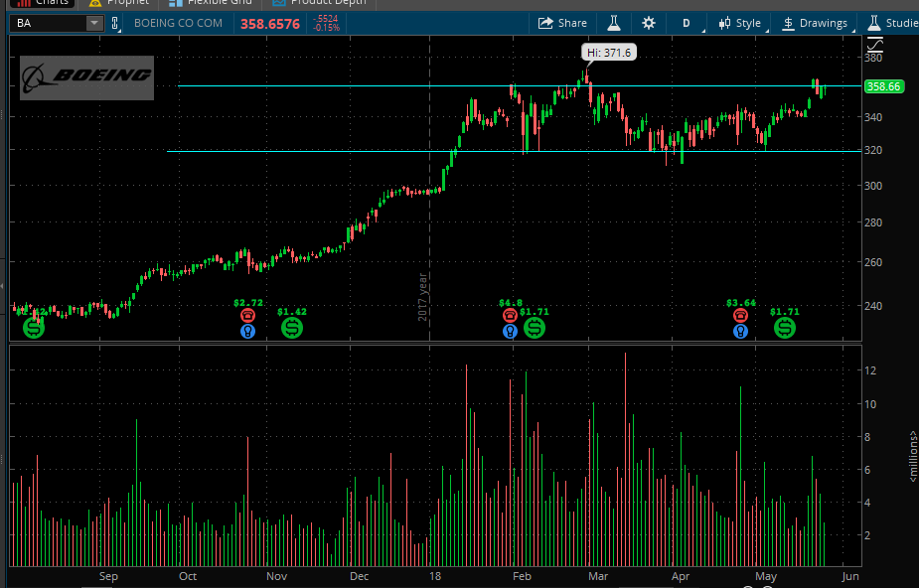Click the blue lightbulb icon under $2.72 earnings
The width and height of the screenshot is (919, 588).
(x=248, y=332)
